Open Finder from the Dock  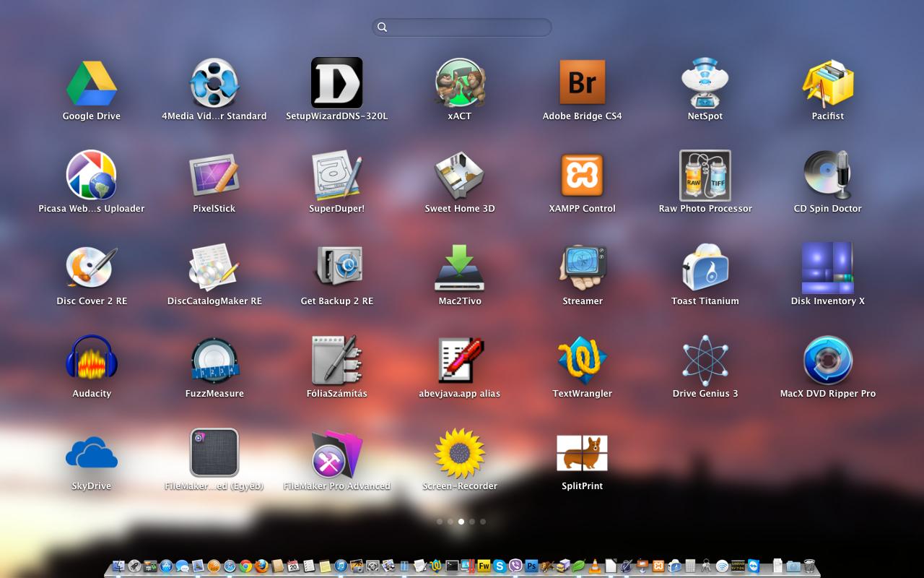pyautogui.click(x=118, y=566)
